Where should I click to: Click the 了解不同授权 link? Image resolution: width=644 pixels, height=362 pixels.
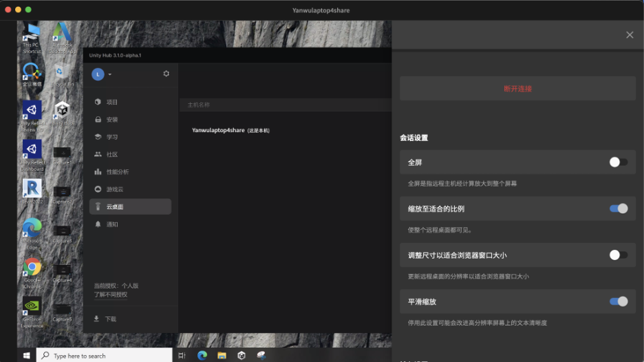click(x=111, y=295)
